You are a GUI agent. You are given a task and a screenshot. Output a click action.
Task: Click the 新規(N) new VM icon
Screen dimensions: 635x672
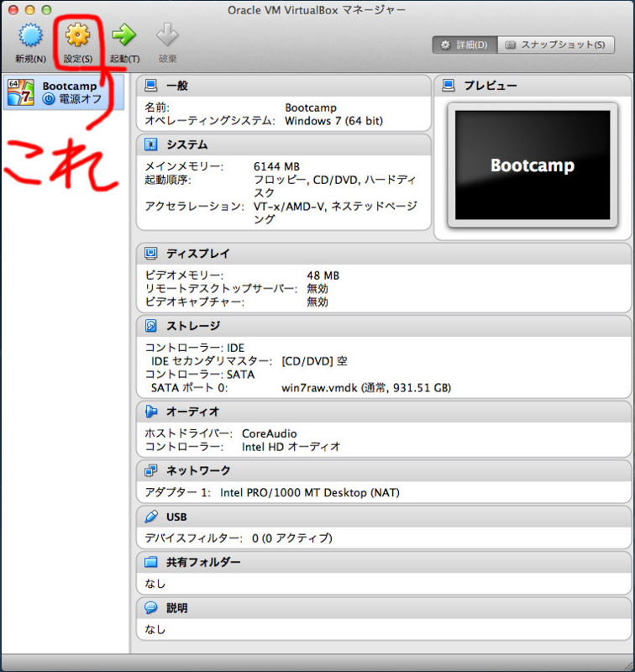(30, 35)
